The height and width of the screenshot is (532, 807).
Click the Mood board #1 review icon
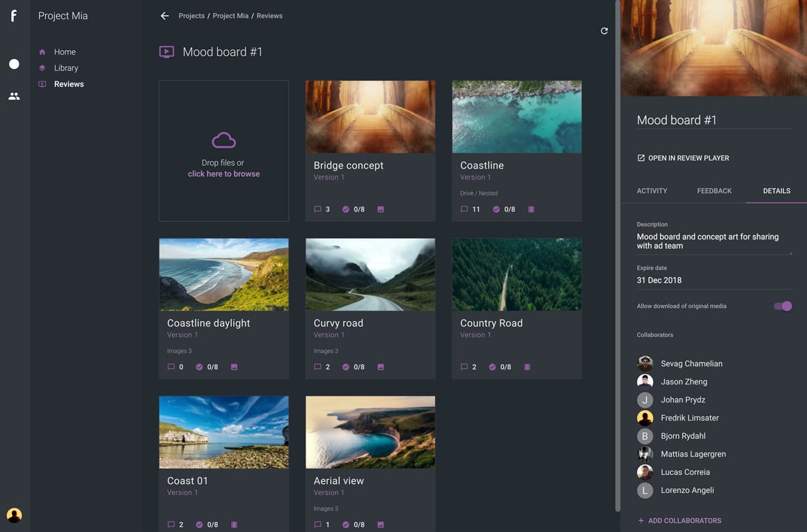coord(166,52)
